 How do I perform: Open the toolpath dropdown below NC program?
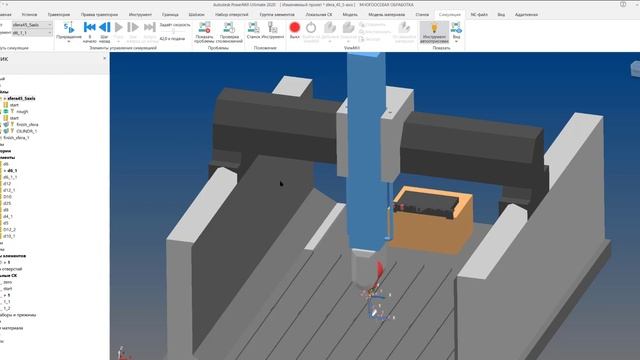pyautogui.click(x=32, y=33)
